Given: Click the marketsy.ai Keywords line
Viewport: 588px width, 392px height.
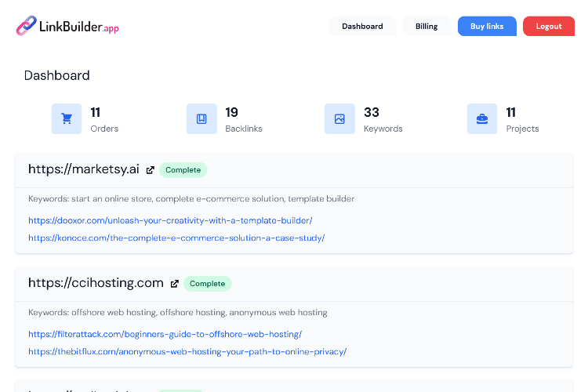Looking at the screenshot, I should [x=191, y=199].
